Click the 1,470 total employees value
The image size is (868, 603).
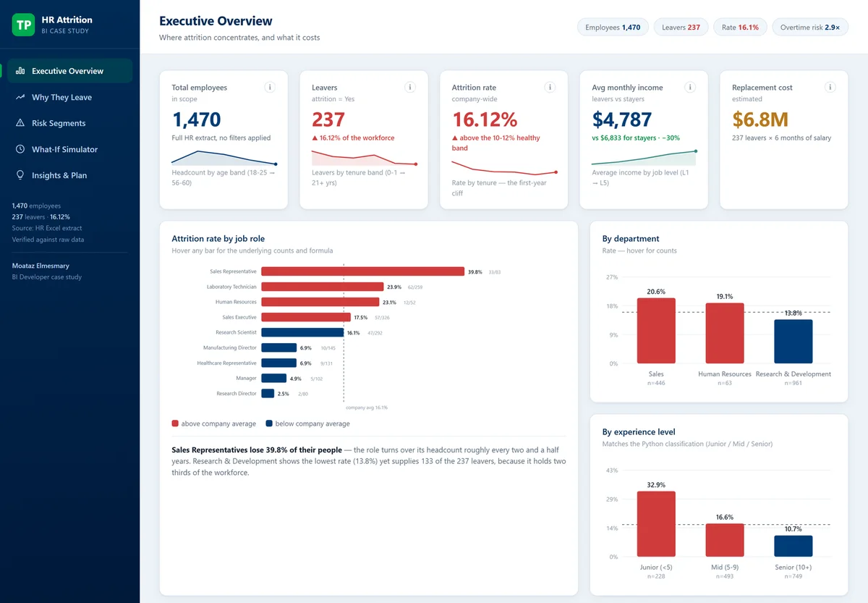pos(196,119)
